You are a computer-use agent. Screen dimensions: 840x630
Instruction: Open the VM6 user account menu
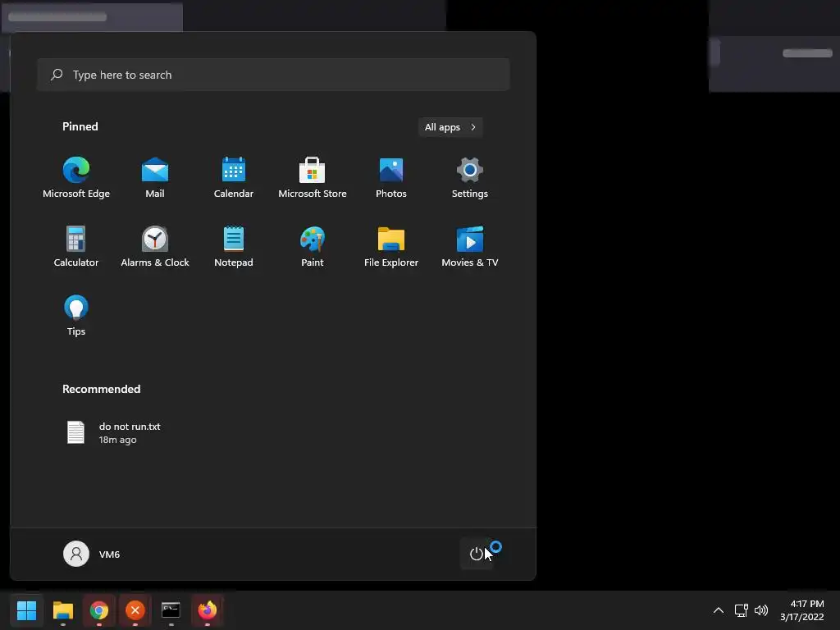[x=92, y=554]
